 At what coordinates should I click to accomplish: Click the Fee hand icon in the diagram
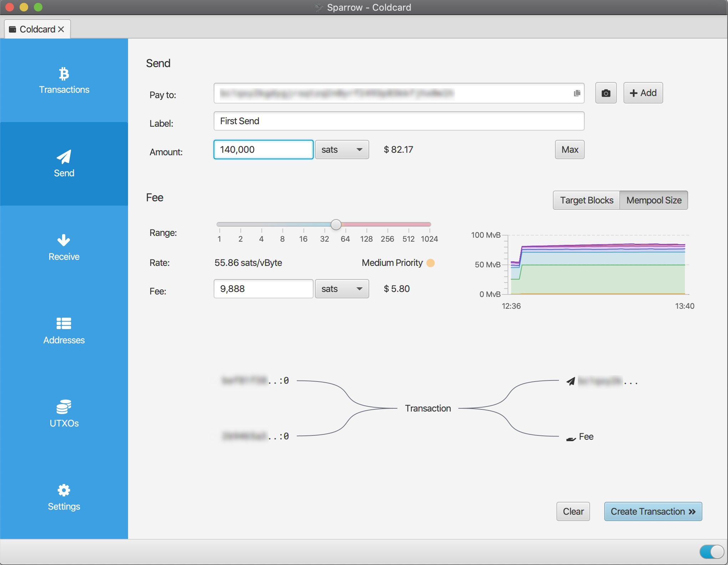[571, 438]
